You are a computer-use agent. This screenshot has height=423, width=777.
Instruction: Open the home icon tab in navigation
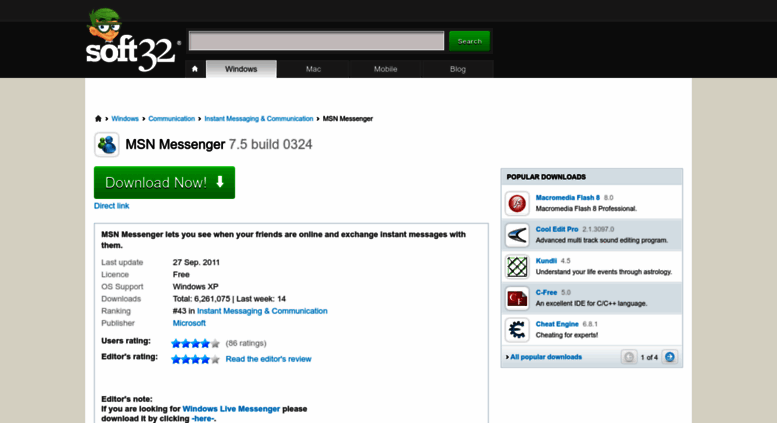pyautogui.click(x=195, y=69)
